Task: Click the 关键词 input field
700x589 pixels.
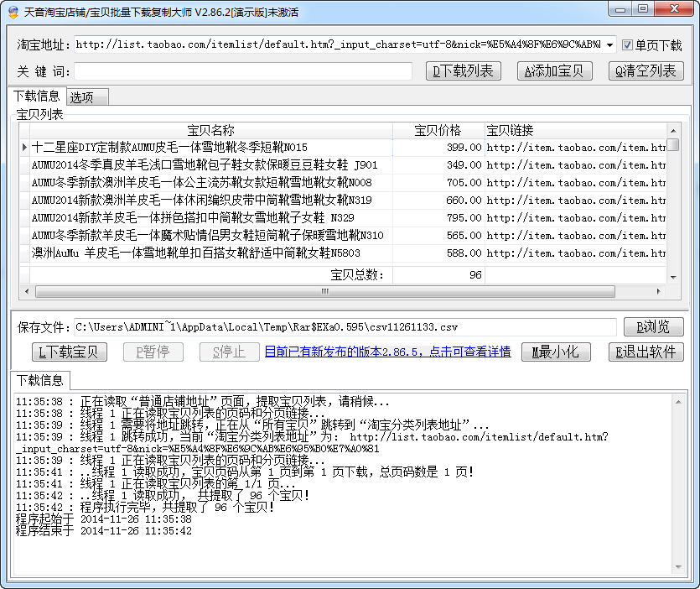Action: (x=251, y=70)
